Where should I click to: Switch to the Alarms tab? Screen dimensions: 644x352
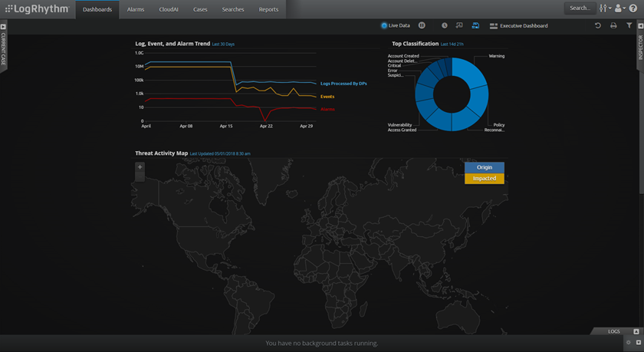[x=136, y=9]
